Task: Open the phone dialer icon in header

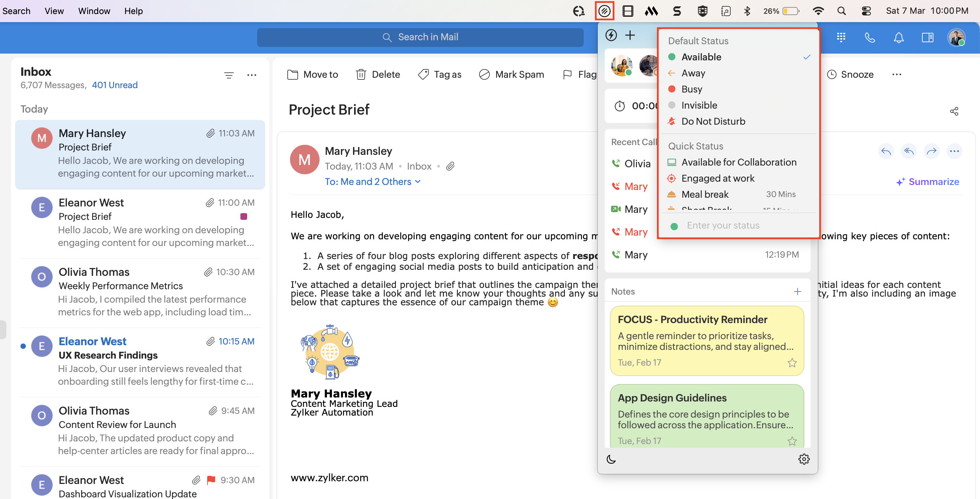Action: tap(870, 37)
